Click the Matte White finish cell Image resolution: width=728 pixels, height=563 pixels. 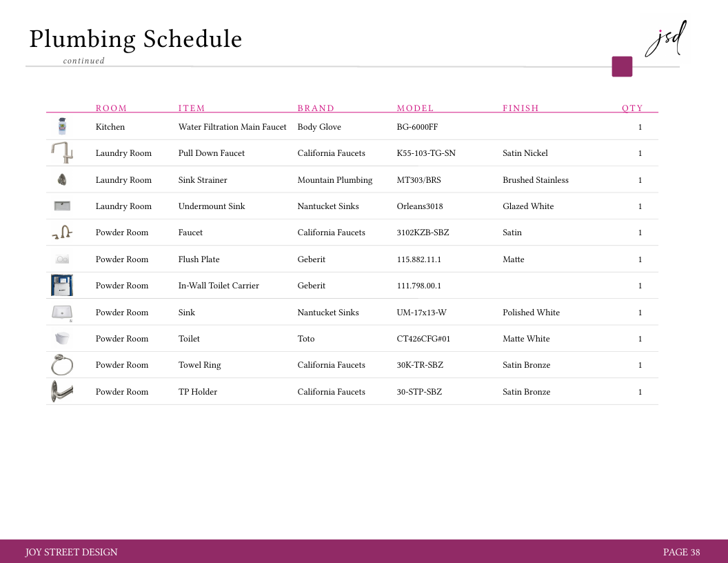pos(525,339)
